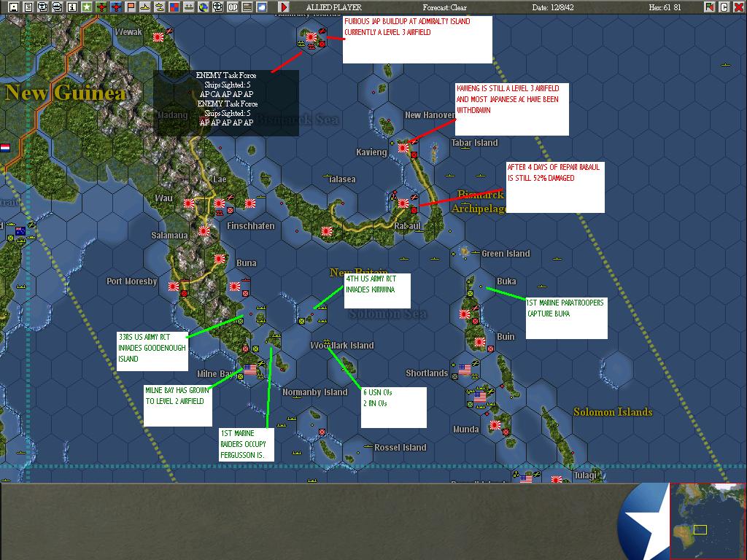Click the 'Forecast: Clear' status text
747x560 pixels.
[444, 7]
